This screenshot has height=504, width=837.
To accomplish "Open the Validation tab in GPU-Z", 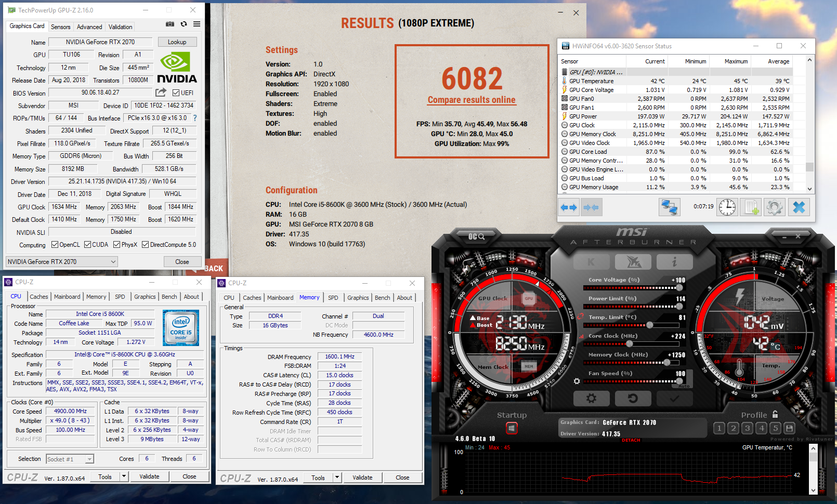I will (x=120, y=27).
